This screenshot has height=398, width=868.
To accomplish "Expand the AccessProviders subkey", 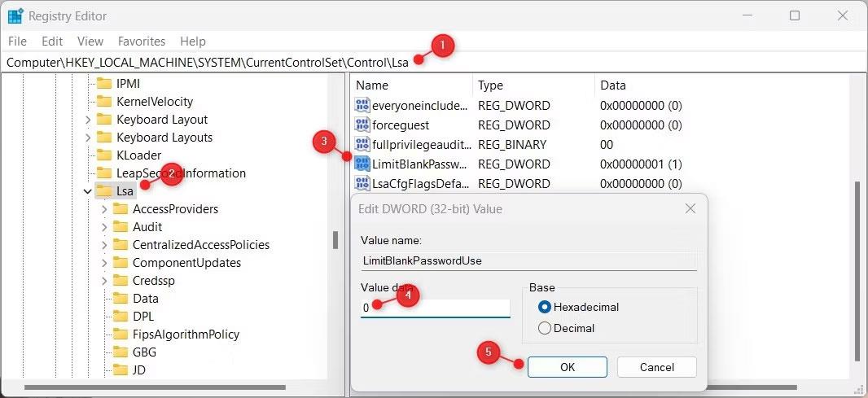I will (104, 209).
